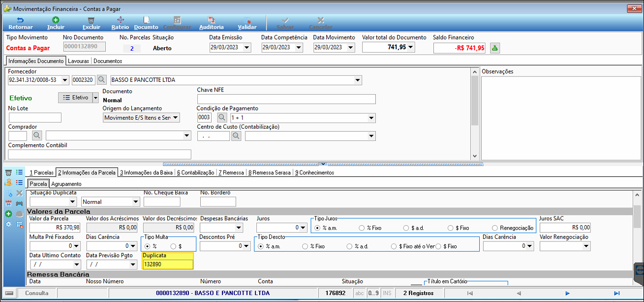Click the trash bin icon in sidebar
The width and height of the screenshot is (644, 302).
8,172
